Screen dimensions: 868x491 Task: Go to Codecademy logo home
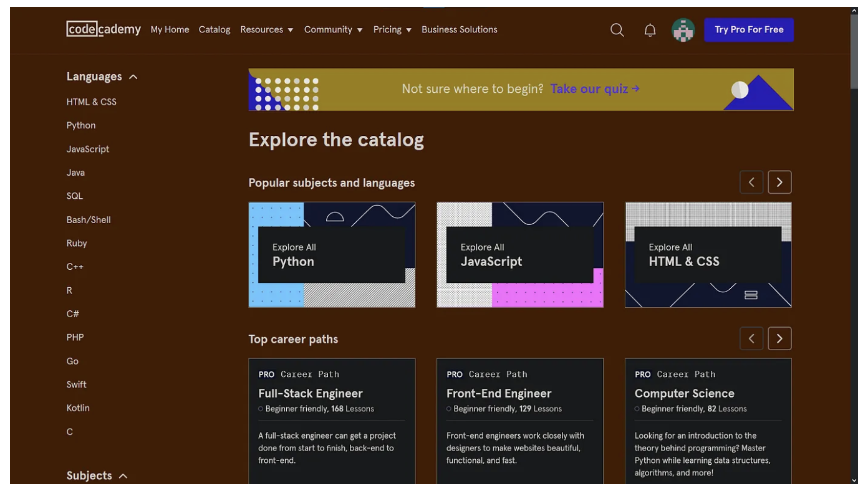coord(104,29)
